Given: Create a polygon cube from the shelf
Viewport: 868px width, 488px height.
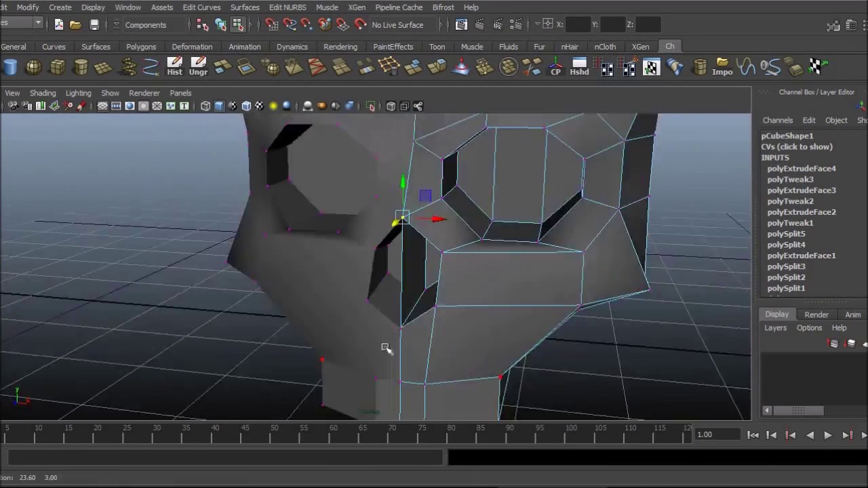Looking at the screenshot, I should (57, 67).
